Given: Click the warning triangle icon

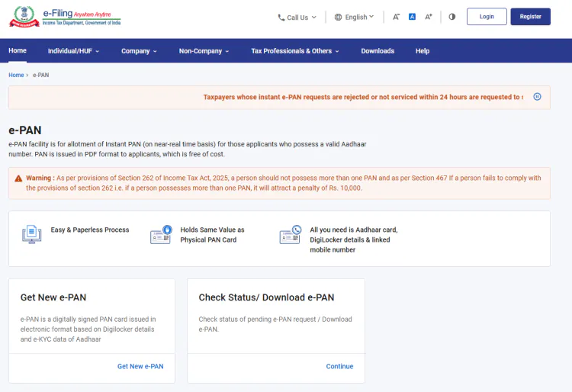Looking at the screenshot, I should point(18,178).
